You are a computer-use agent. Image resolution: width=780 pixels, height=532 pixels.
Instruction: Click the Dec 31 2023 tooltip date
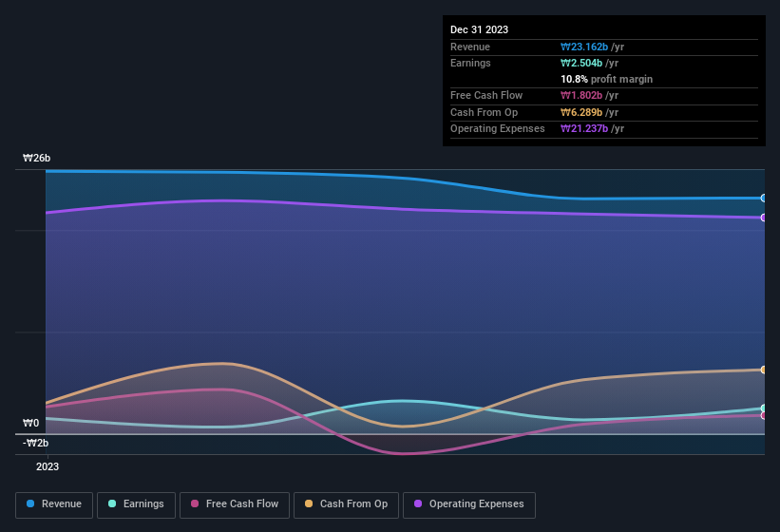[x=479, y=29]
